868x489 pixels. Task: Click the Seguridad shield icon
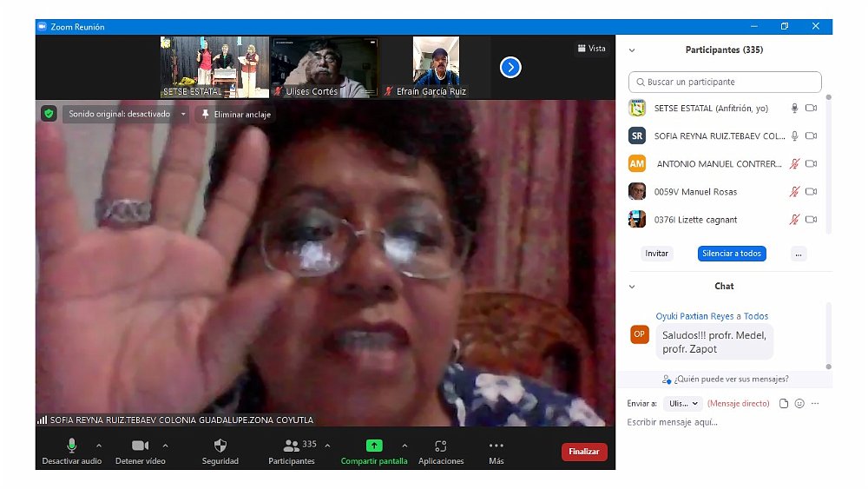pyautogui.click(x=220, y=446)
